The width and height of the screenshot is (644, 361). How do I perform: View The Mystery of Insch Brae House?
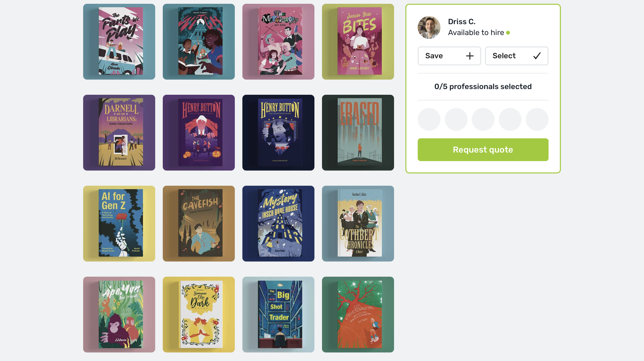(x=278, y=224)
